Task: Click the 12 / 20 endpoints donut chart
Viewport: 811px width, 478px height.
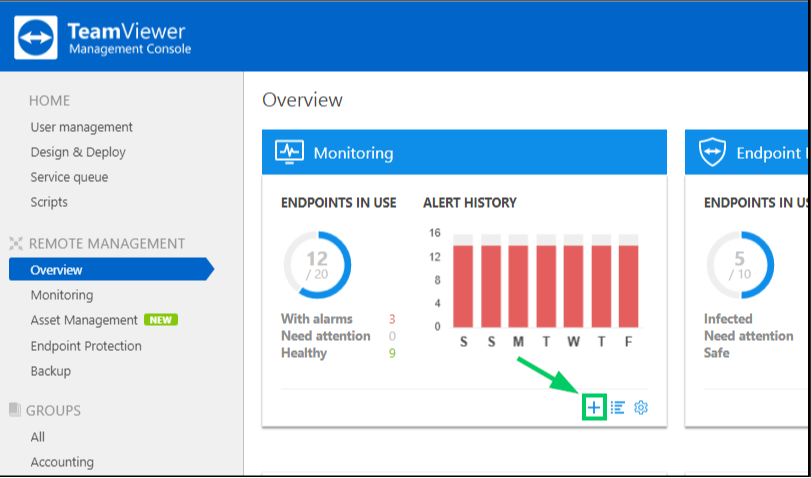Action: 317,265
